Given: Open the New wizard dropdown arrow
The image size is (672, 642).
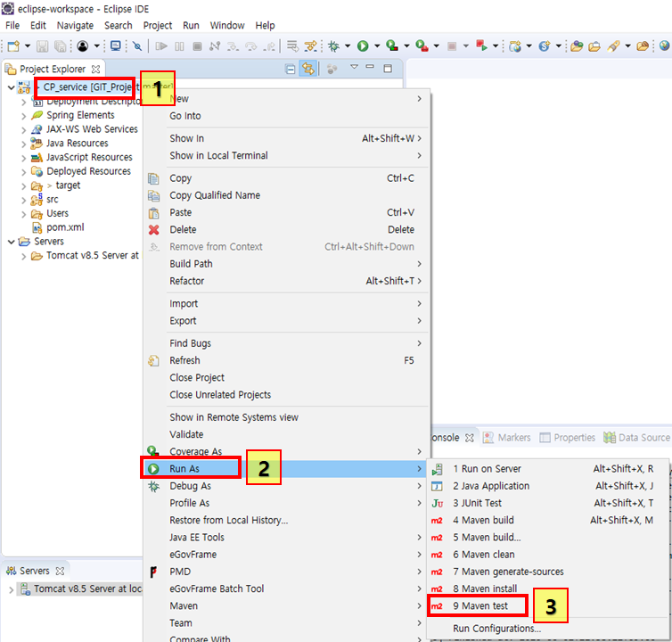Looking at the screenshot, I should [28, 45].
